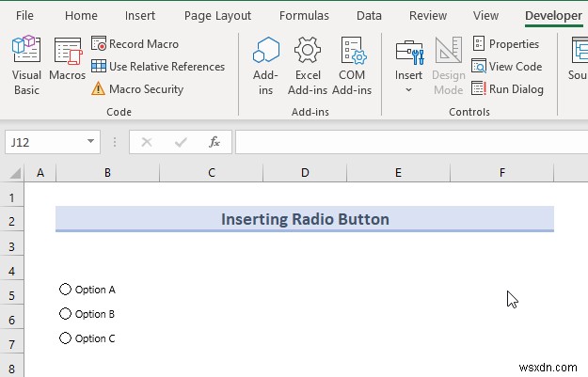
Task: Select the Developer tab
Action: 553,16
